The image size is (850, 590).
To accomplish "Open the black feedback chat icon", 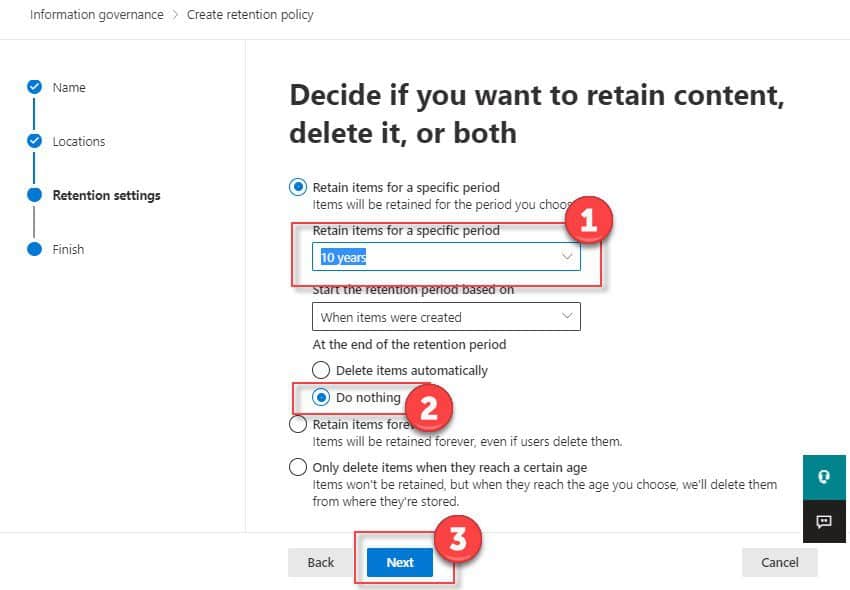I will coord(824,522).
